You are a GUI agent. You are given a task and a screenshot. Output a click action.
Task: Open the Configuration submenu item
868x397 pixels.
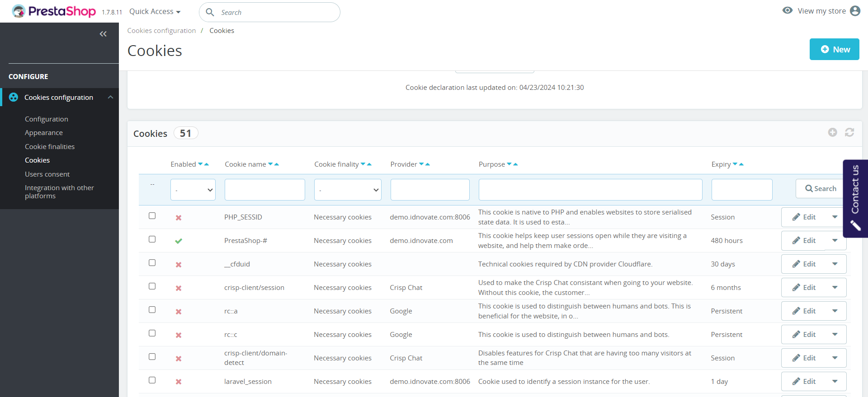(x=47, y=119)
